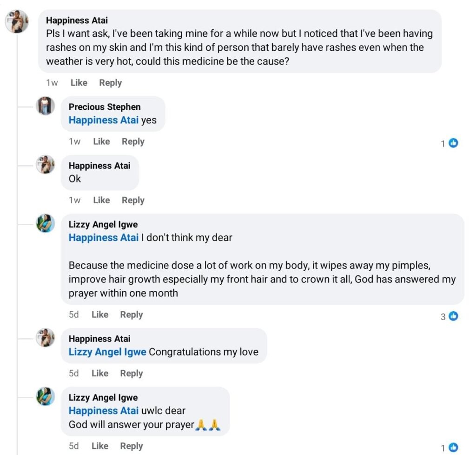Open Happiness Atai's avatar beside Congratulations reply
This screenshot has width=476, height=455.
click(x=46, y=337)
